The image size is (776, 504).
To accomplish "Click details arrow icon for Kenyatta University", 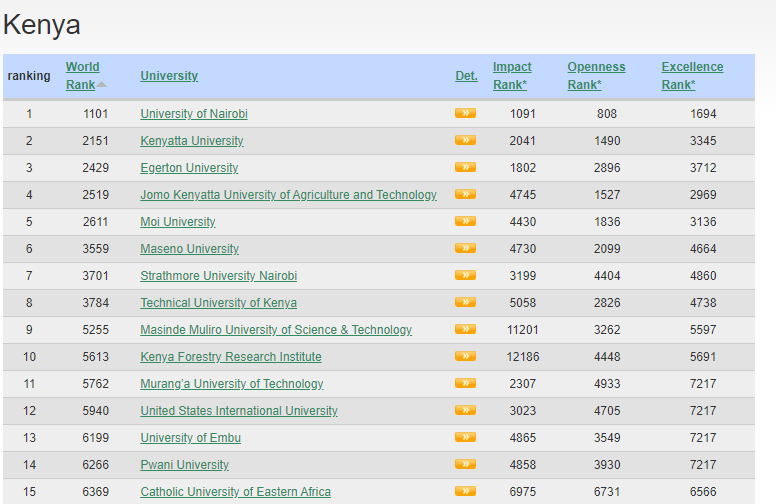I will point(465,140).
